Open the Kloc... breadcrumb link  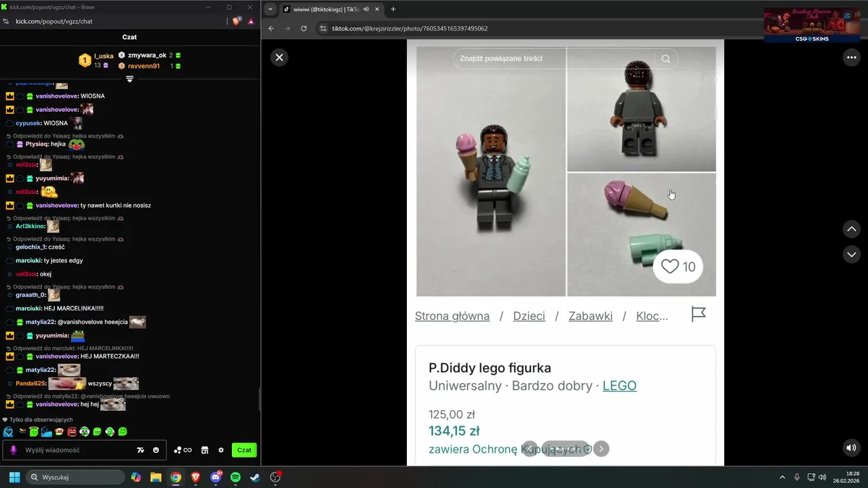(x=652, y=316)
